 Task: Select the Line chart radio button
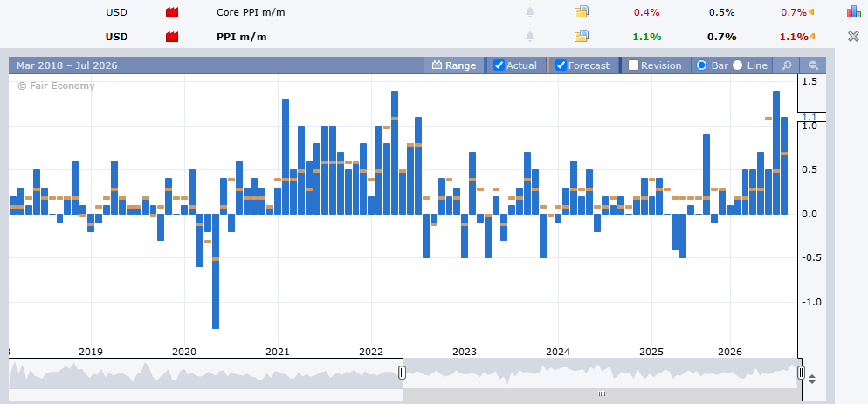737,65
